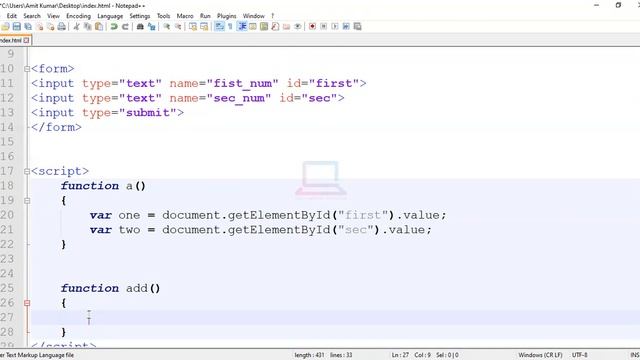
Task: Toggle file monitoring with the eye icon
Action: 298,27
